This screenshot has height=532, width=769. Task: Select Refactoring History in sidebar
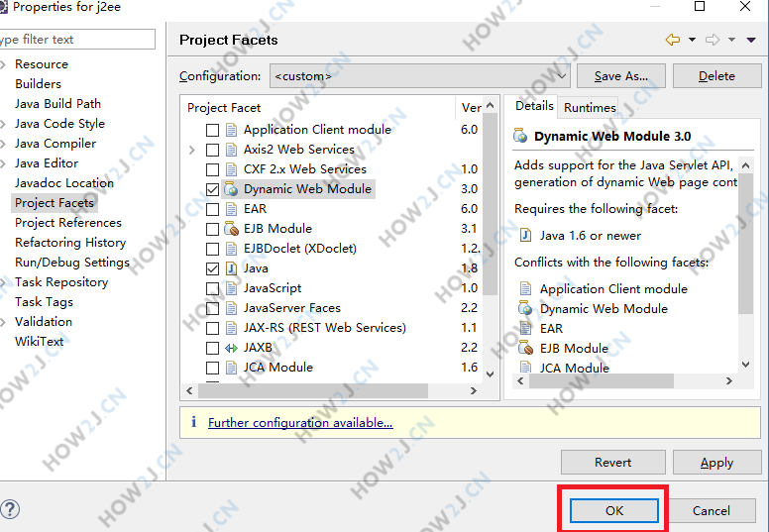(70, 242)
